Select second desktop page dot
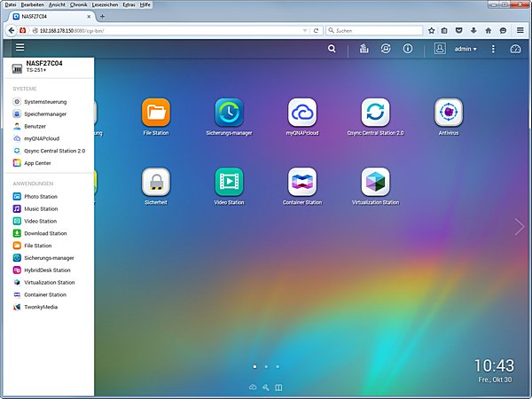Viewport: 532px width, 399px height. coord(266,366)
